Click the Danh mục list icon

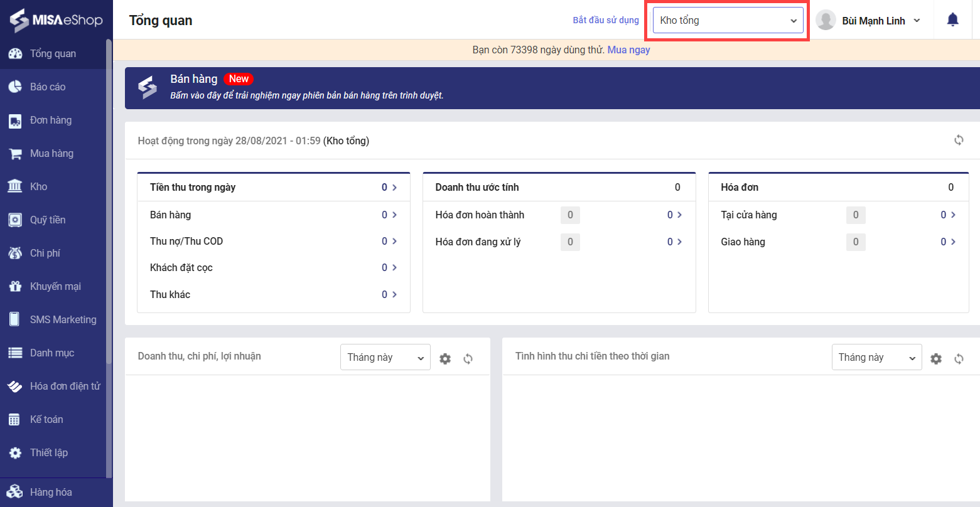(x=15, y=353)
